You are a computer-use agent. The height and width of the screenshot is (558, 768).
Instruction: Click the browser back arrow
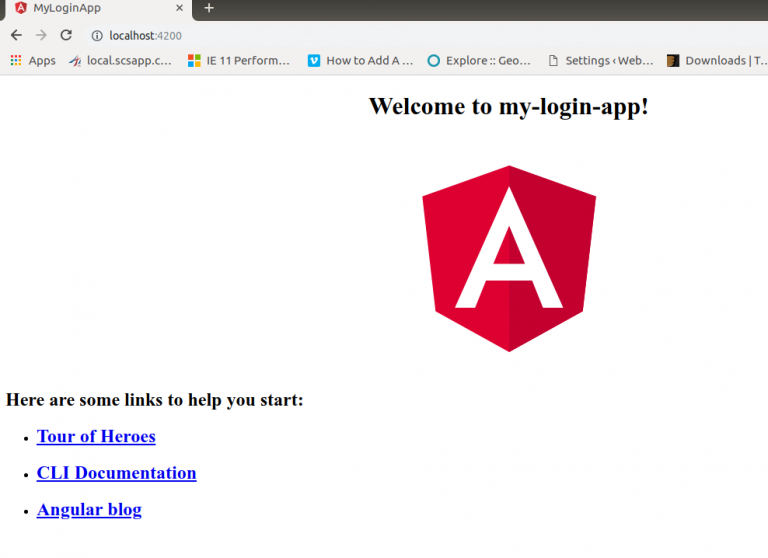click(x=16, y=35)
